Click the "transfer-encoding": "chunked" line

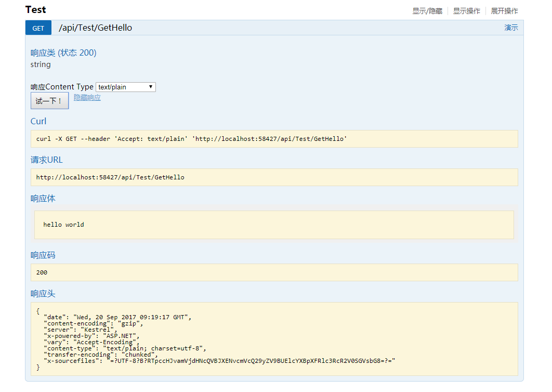coord(101,355)
